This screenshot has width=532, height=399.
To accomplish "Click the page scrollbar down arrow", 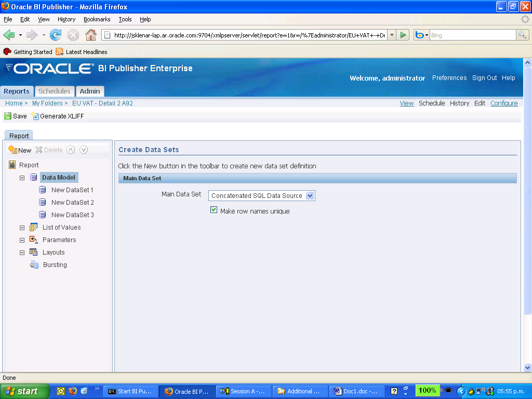I will 527,367.
